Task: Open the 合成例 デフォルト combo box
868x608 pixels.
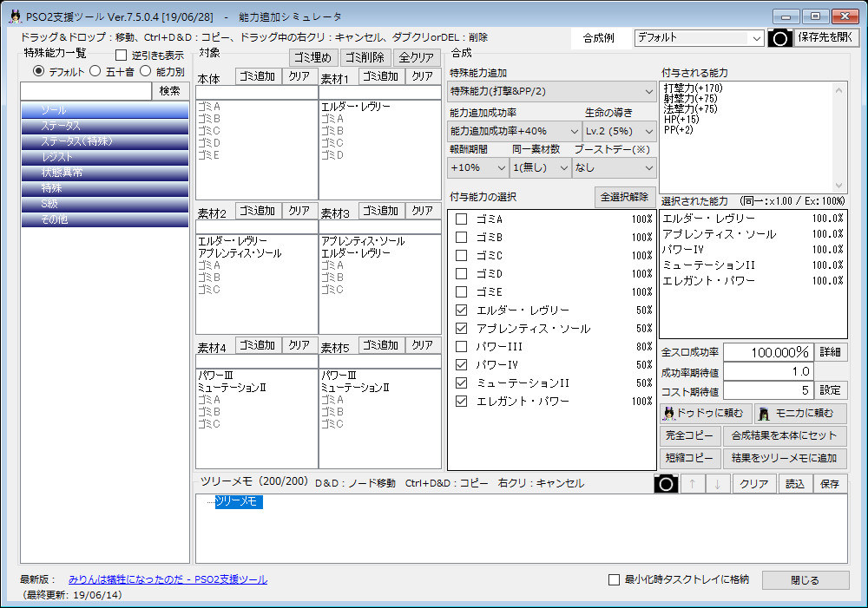Action: pos(698,38)
